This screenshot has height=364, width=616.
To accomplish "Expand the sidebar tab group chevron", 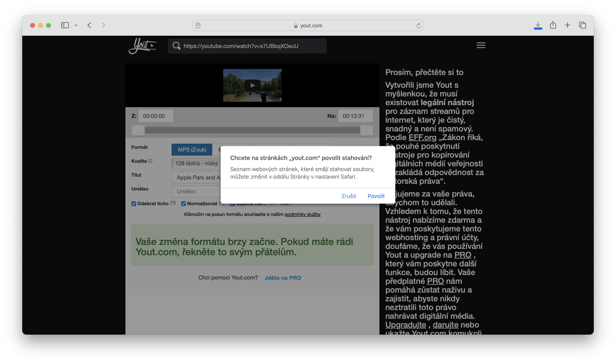I will (x=76, y=25).
